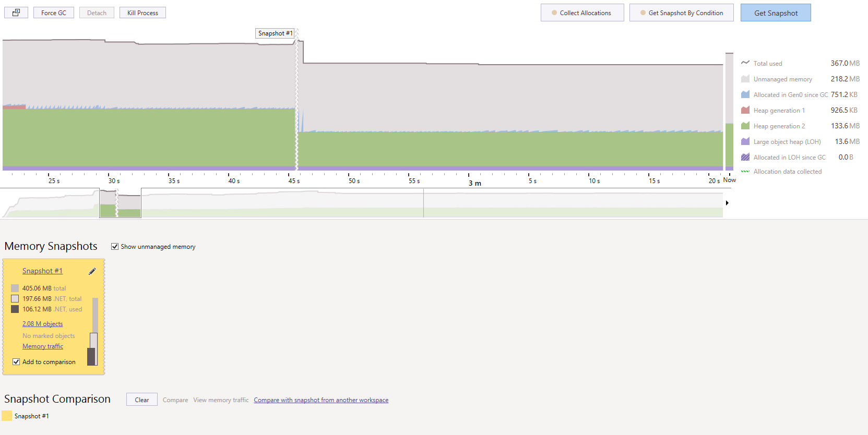Click the 3 m mark on timeline
868x435 pixels.
474,183
